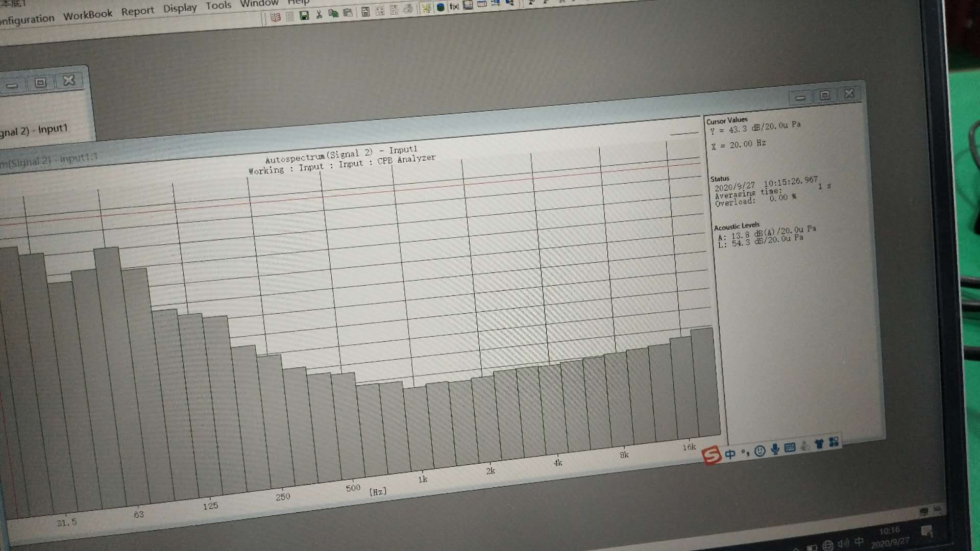This screenshot has height=551, width=980.
Task: Click the grey page icon beside the red book
Action: pyautogui.click(x=290, y=16)
